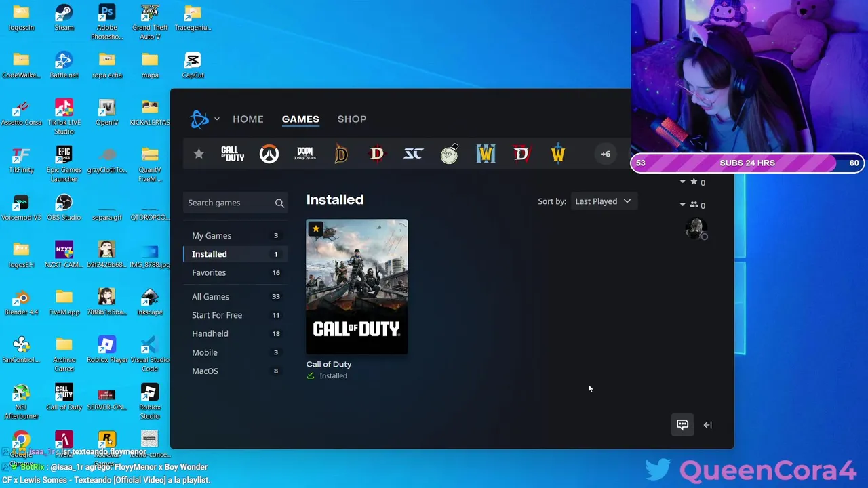This screenshot has height=488, width=868.
Task: Open TikTok LIVE Studio shortcut
Action: pyautogui.click(x=64, y=116)
